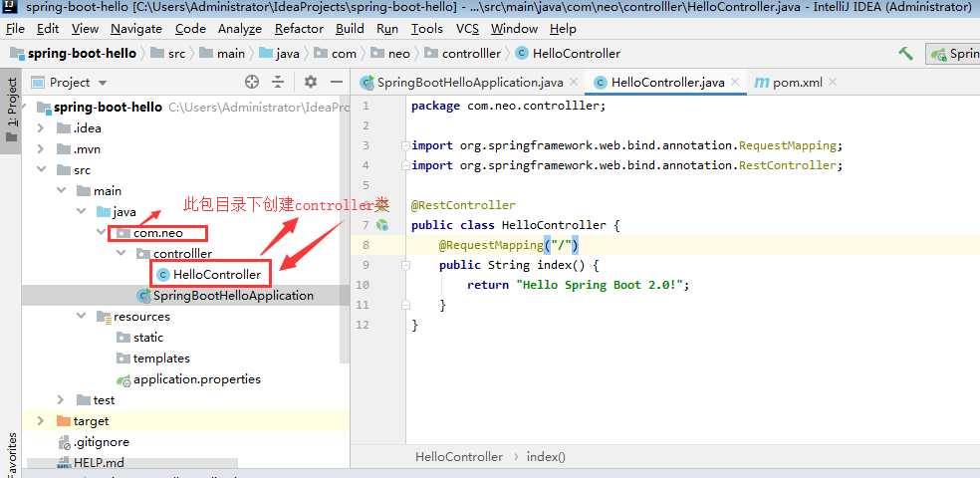The width and height of the screenshot is (980, 478).
Task: Collapse the controlller package
Action: pos(121,254)
